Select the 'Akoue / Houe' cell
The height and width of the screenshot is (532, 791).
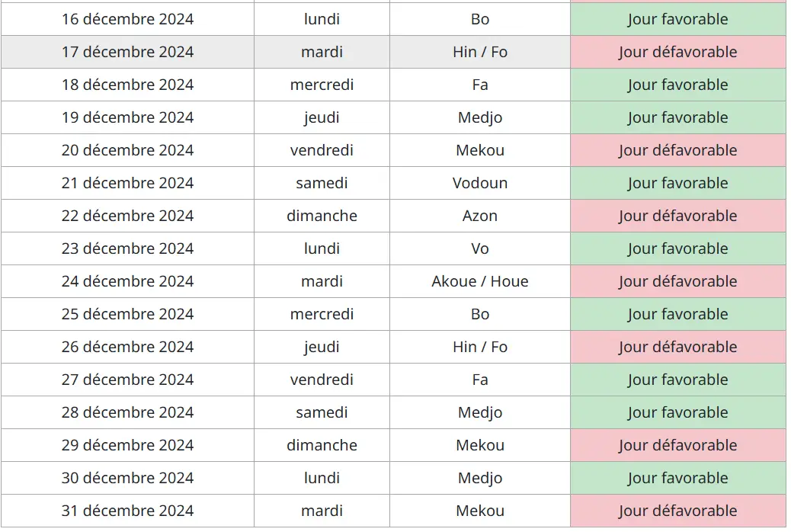(x=480, y=281)
